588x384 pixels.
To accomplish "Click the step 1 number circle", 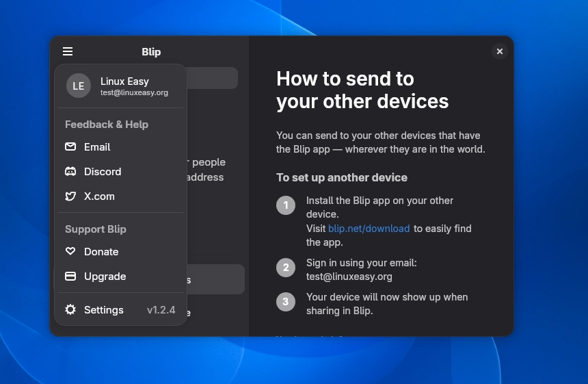I will [286, 205].
